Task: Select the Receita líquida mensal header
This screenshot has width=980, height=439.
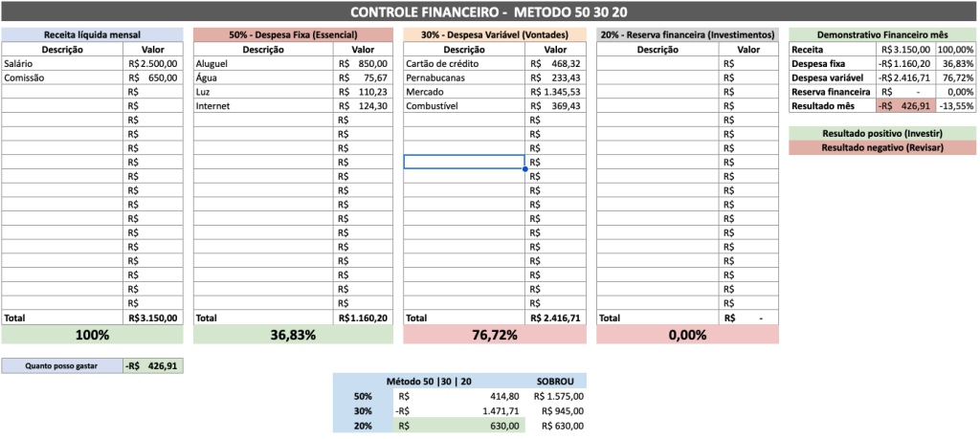Action: [x=92, y=34]
